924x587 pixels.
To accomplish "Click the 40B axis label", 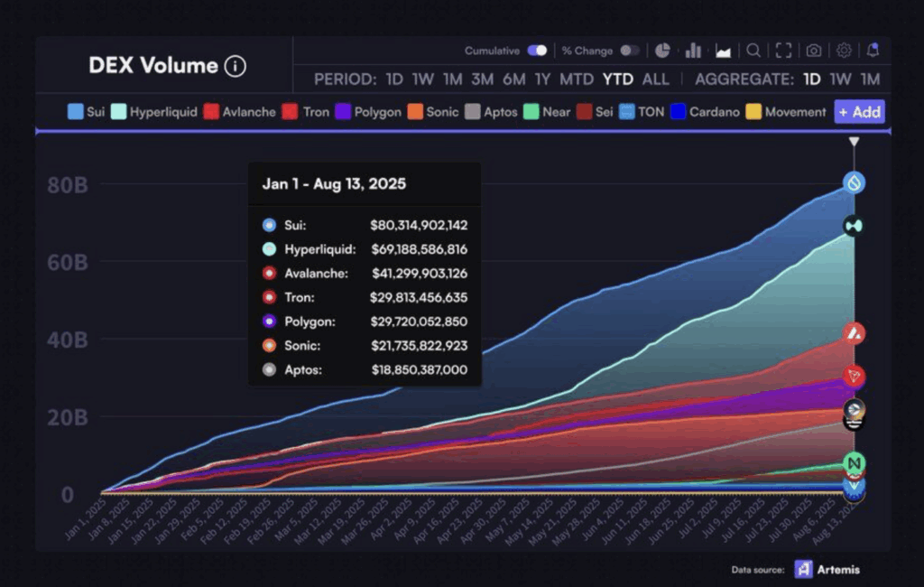I will pos(68,340).
